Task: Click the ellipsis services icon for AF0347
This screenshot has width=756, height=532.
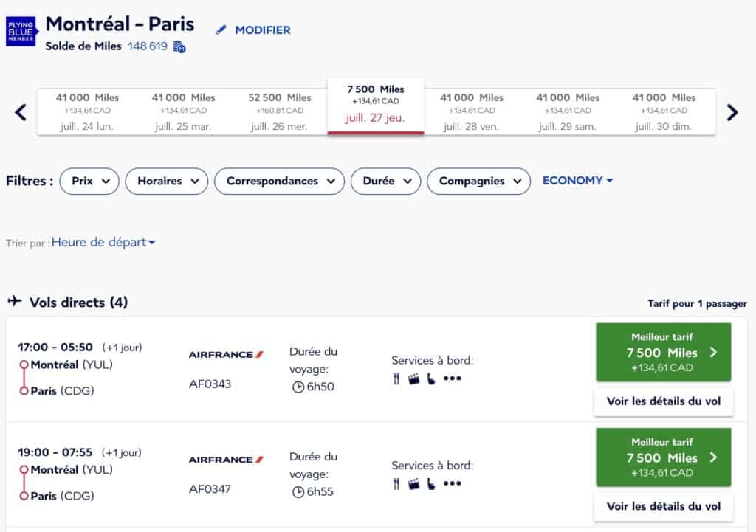Action: [451, 484]
